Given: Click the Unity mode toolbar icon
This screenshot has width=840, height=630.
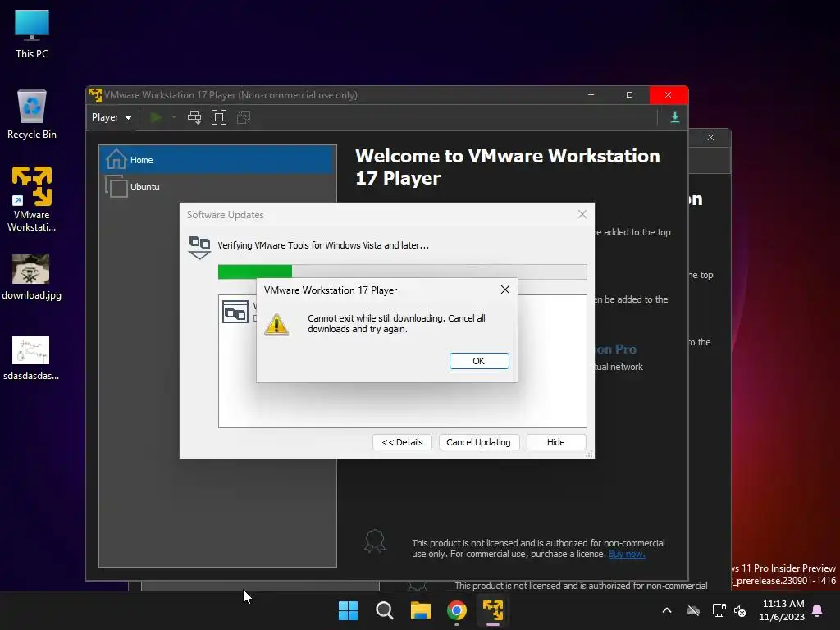Looking at the screenshot, I should 244,117.
